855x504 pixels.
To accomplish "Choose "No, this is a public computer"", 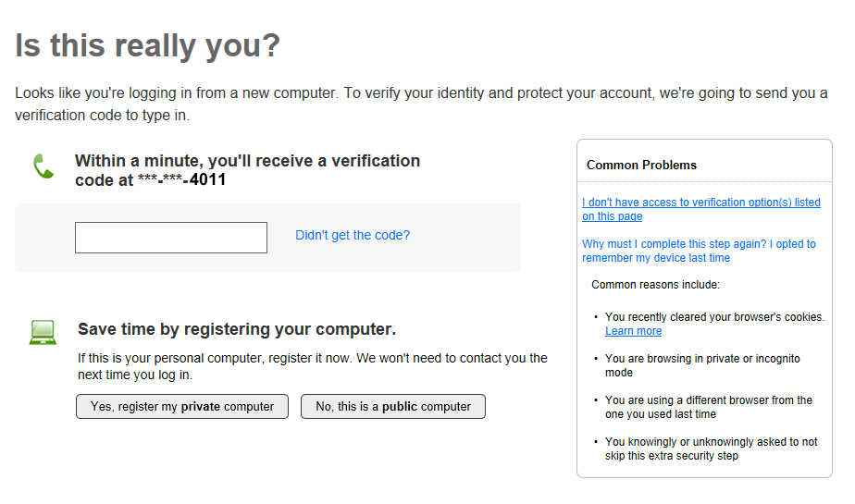I will [x=393, y=407].
